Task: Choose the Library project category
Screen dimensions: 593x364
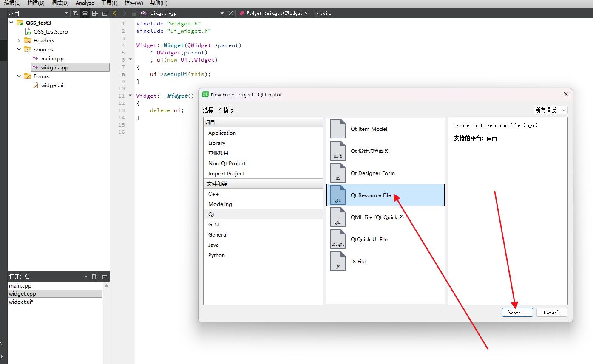Action: pyautogui.click(x=263, y=143)
